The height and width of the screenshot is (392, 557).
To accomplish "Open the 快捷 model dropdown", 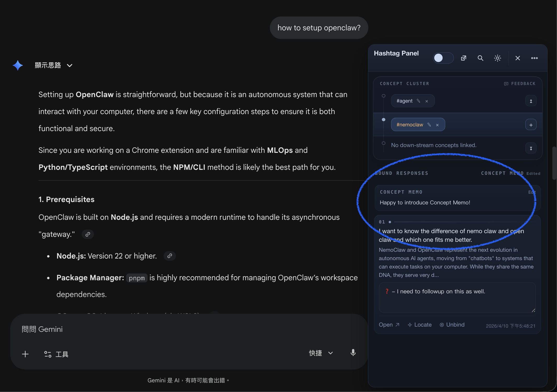I will pos(321,353).
